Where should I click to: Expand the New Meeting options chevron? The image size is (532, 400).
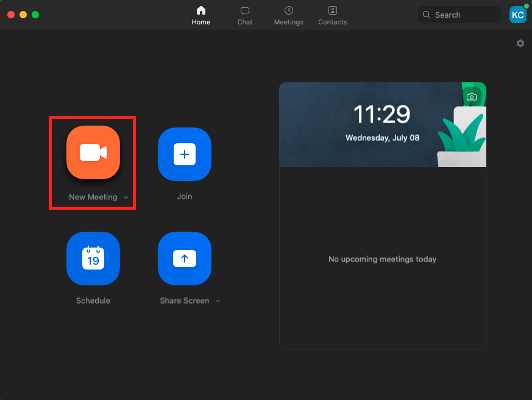point(126,198)
